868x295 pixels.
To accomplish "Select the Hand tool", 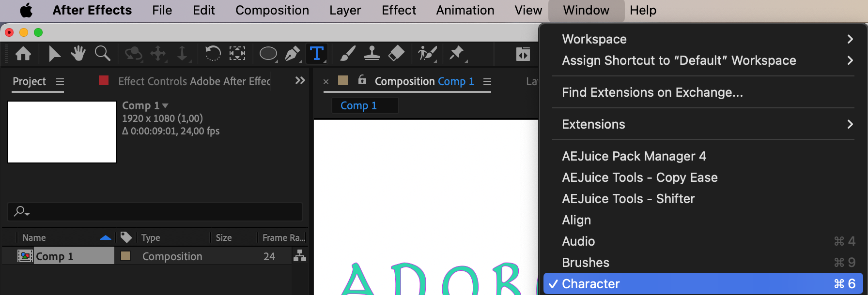I will [x=78, y=54].
